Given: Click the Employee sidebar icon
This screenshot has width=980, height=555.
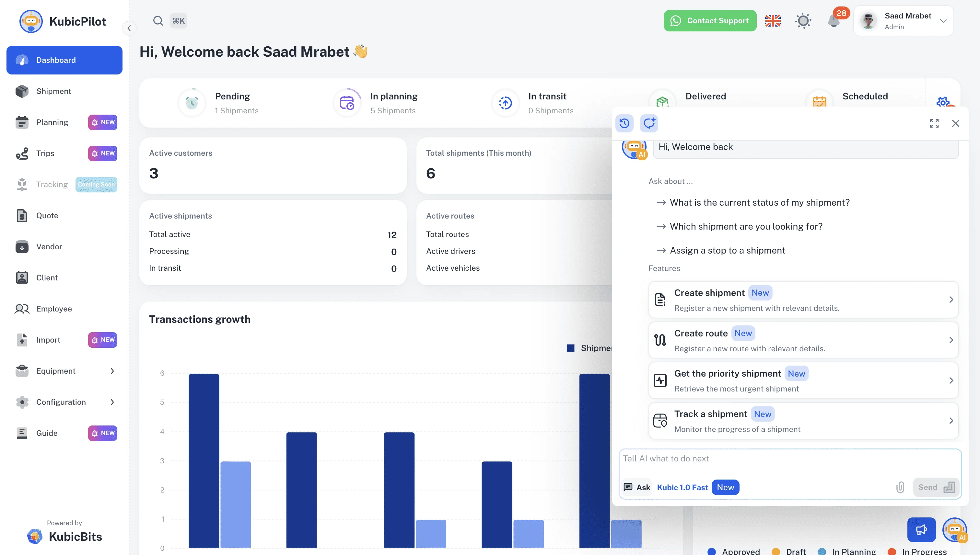Looking at the screenshot, I should tap(22, 309).
